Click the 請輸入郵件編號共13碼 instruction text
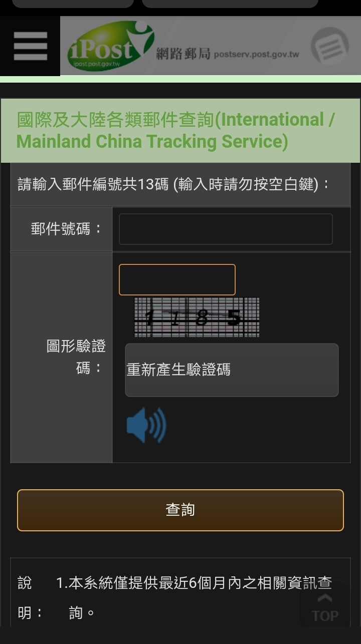The height and width of the screenshot is (644, 361). (x=174, y=184)
